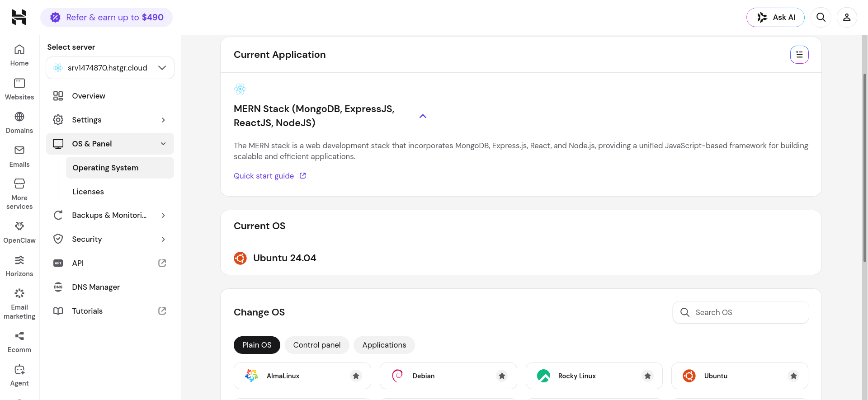The width and height of the screenshot is (868, 400).
Task: Open Overview in server menu
Action: point(110,96)
